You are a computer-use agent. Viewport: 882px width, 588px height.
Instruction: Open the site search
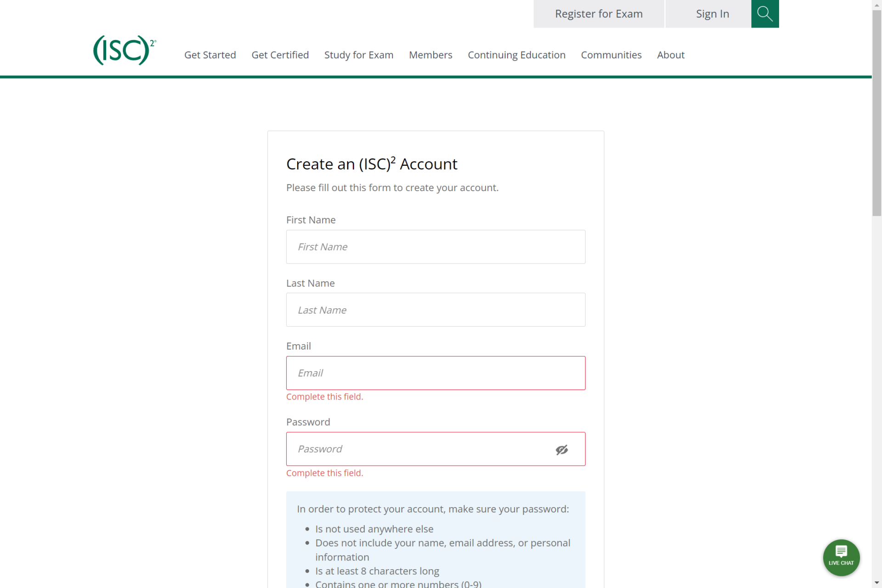(764, 14)
